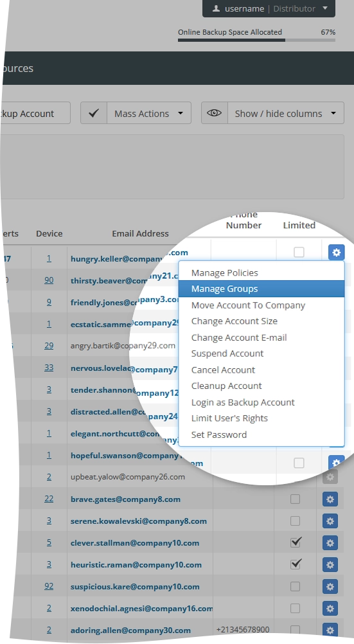
Task: Toggle Limited checkbox for brave.gates row
Action: tap(295, 499)
